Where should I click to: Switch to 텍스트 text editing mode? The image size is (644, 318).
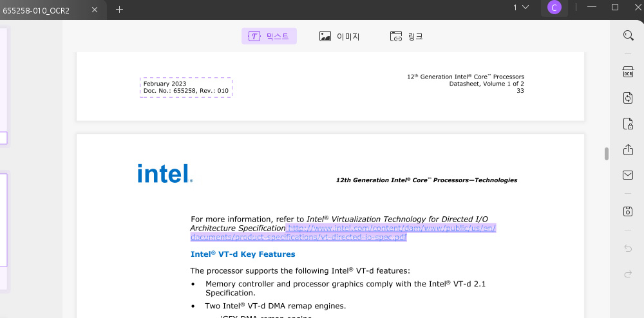tap(269, 36)
